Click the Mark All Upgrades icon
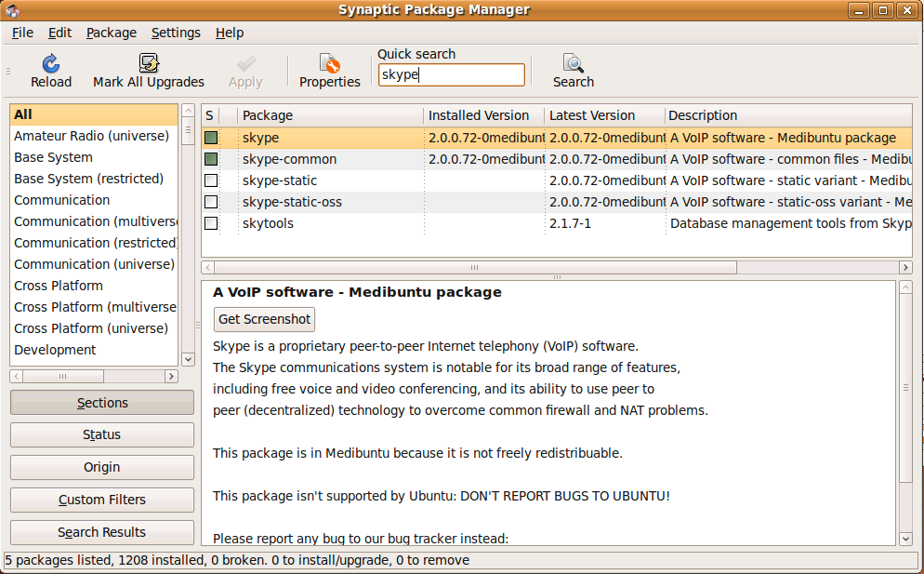 point(149,63)
